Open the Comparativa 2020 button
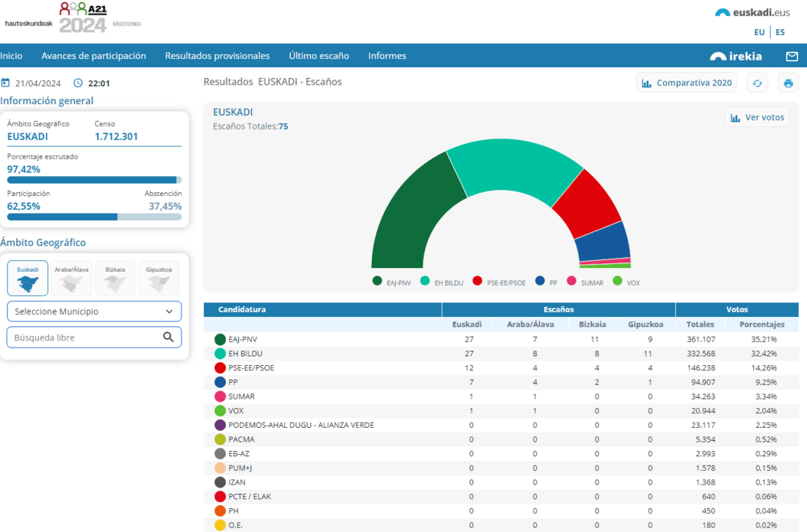Viewport: 807px width, 532px height. (x=686, y=83)
